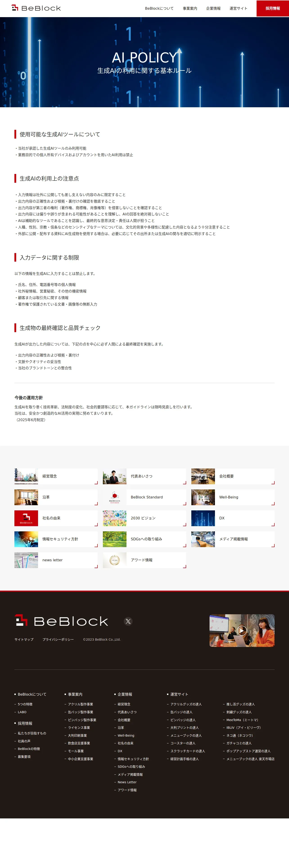The height and width of the screenshot is (868, 289).
Task: Open スクラッチカードの達人 footer link
Action: pos(188,751)
